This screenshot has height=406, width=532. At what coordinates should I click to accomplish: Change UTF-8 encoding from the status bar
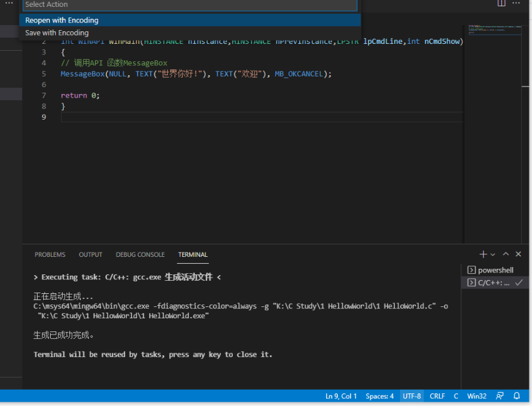(411, 396)
